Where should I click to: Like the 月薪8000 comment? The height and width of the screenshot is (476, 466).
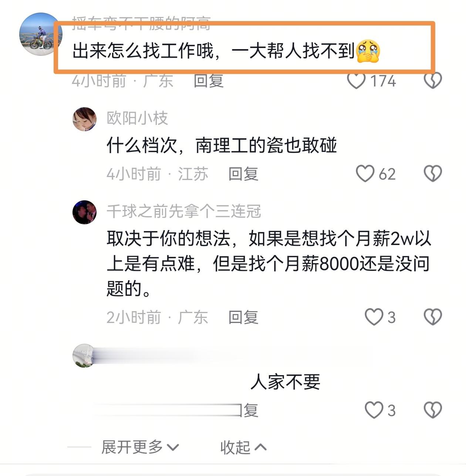pyautogui.click(x=374, y=317)
